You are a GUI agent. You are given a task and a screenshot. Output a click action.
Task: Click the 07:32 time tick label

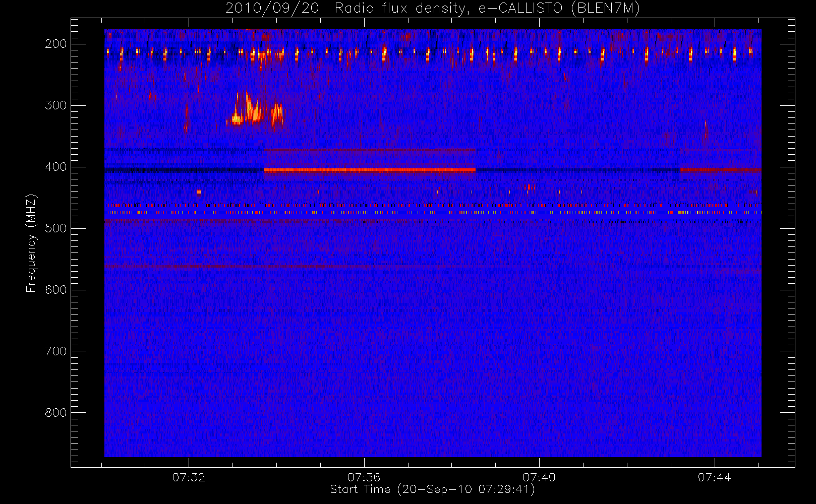(x=189, y=477)
